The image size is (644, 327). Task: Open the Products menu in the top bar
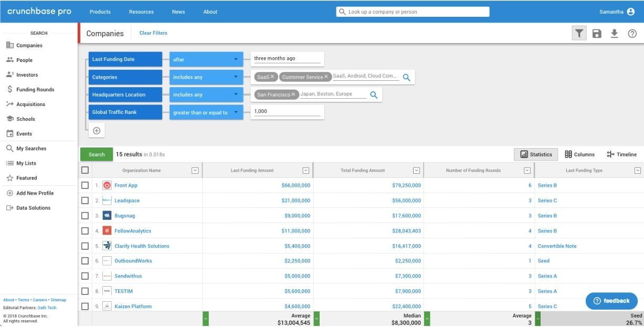(x=100, y=12)
